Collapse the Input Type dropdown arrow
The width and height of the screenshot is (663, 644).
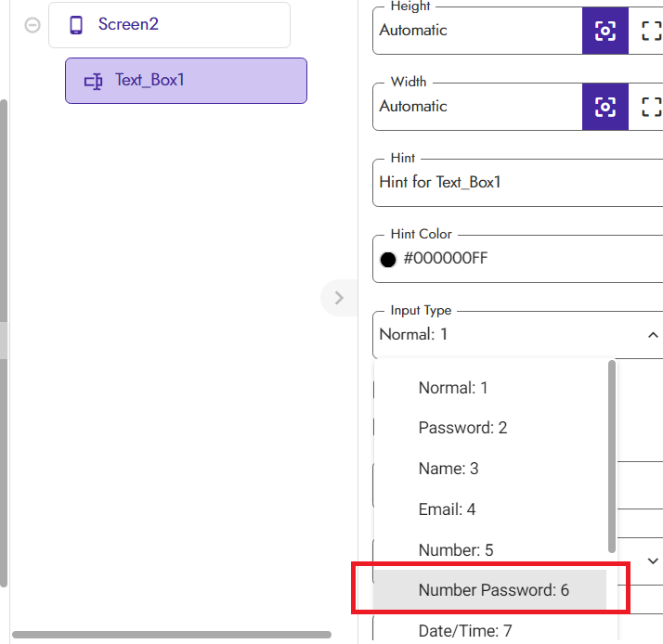[653, 335]
